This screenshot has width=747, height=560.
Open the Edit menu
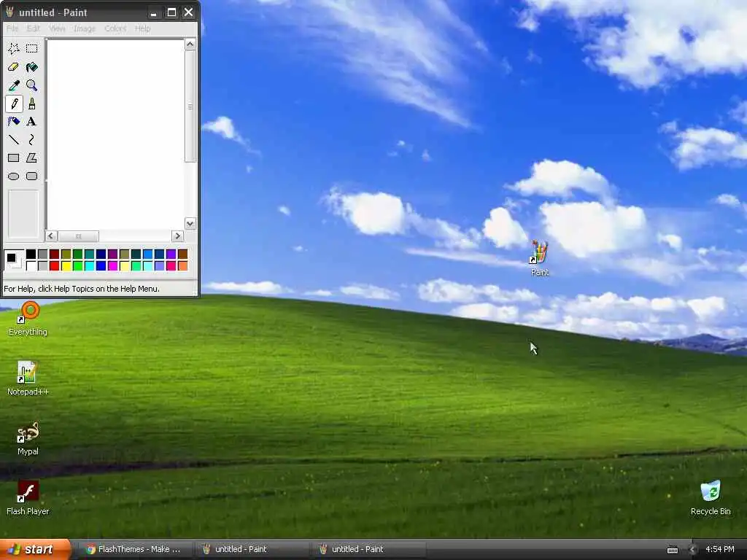tap(34, 28)
